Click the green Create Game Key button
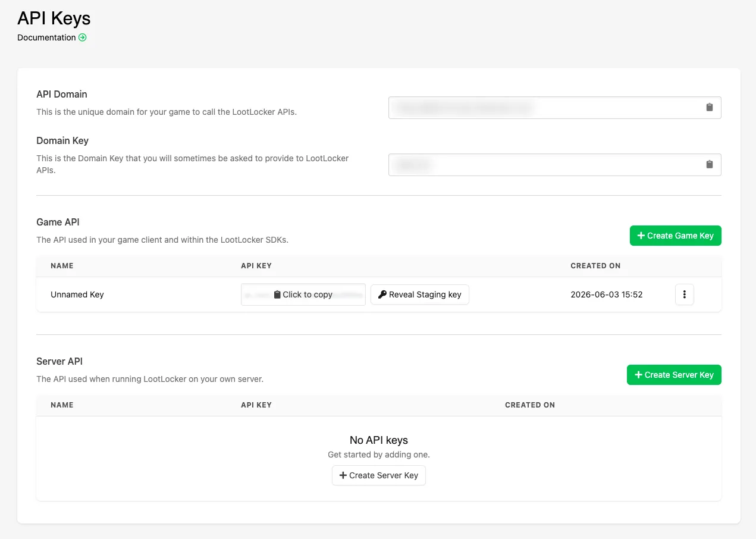Screen dimensions: 756x539 675,236
